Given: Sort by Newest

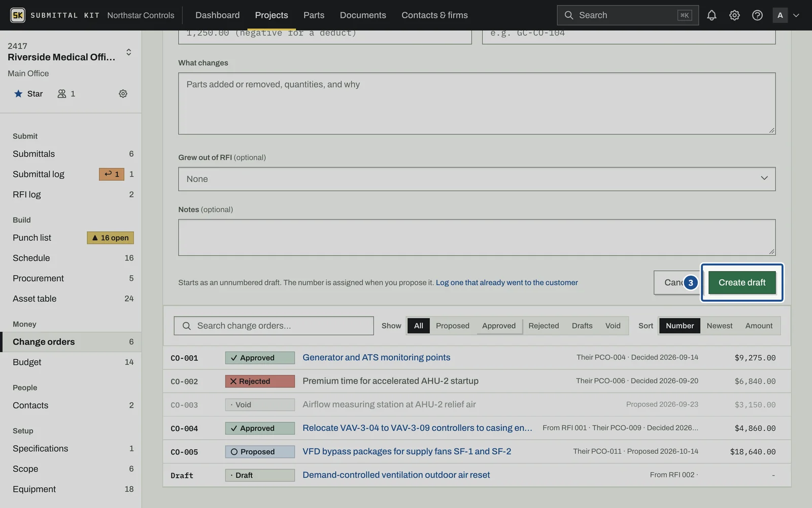Looking at the screenshot, I should pos(720,326).
